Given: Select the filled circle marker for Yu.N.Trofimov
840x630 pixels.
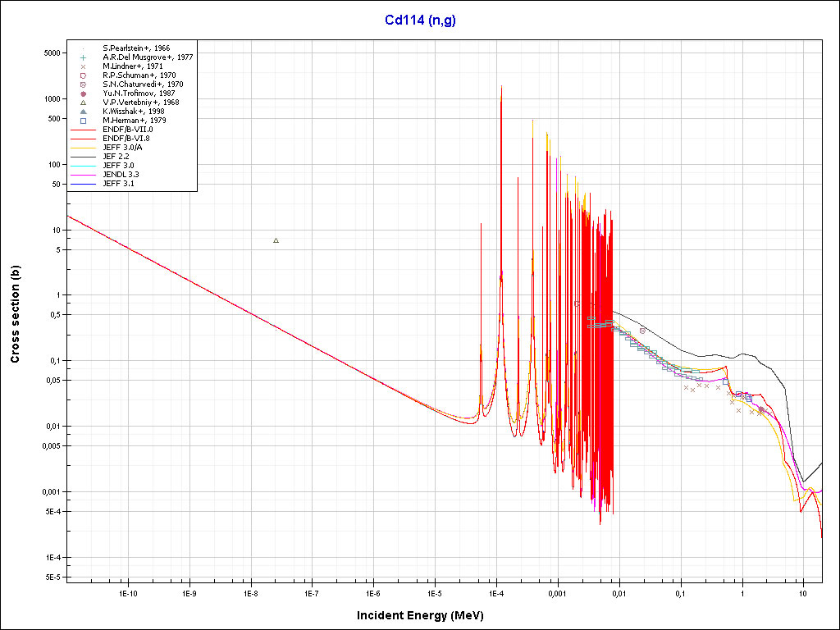Looking at the screenshot, I should 84,94.
